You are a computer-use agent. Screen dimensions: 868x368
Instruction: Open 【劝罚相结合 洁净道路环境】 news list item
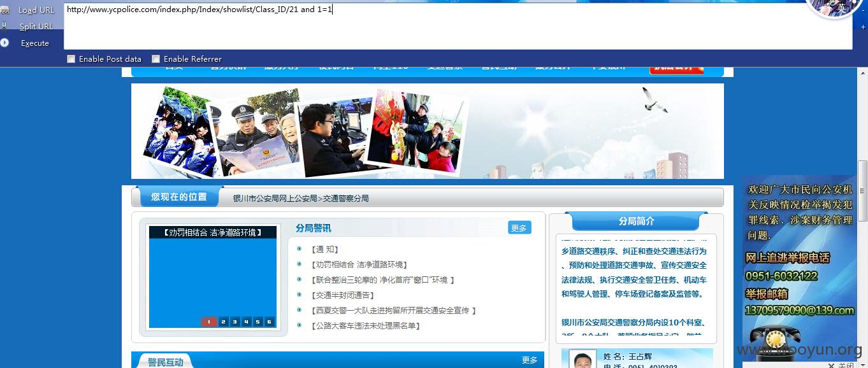[x=359, y=265]
